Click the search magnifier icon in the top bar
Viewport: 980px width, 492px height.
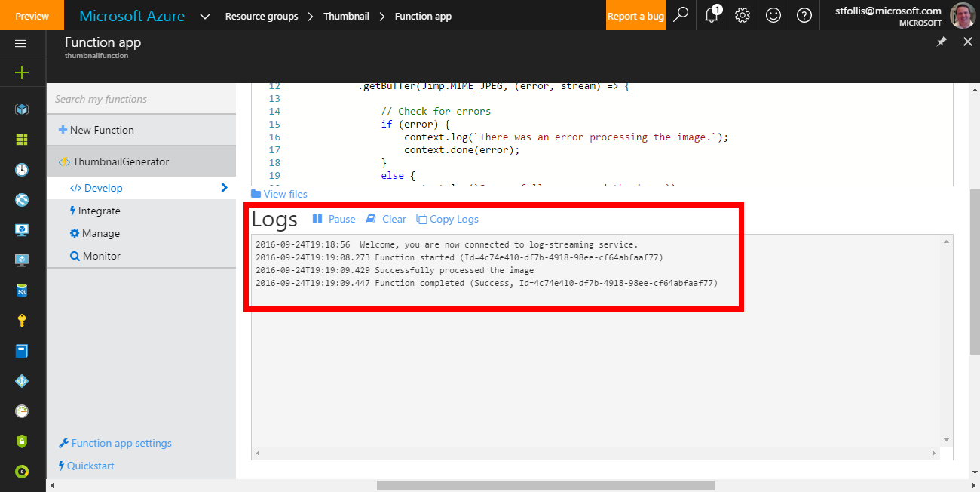[x=681, y=15]
